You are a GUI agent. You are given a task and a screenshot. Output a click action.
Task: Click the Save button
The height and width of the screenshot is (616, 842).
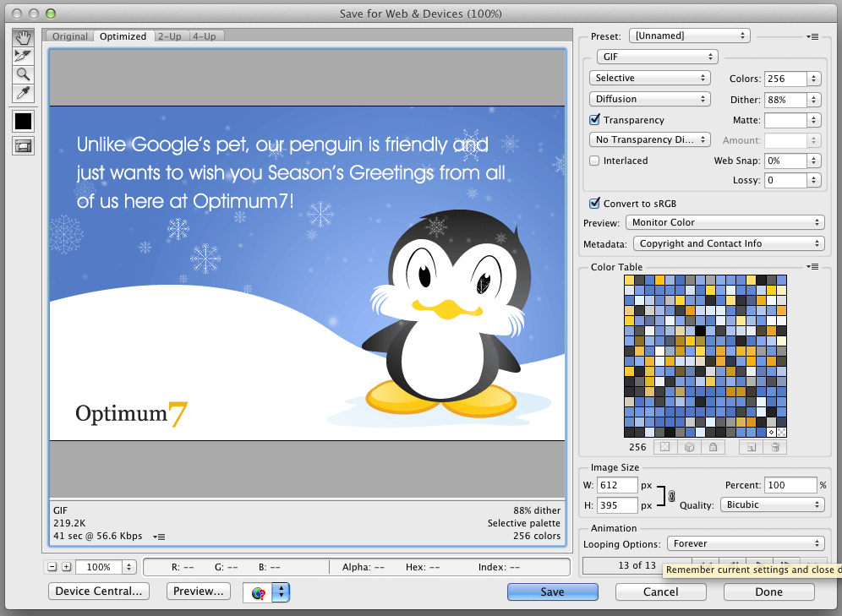click(553, 591)
